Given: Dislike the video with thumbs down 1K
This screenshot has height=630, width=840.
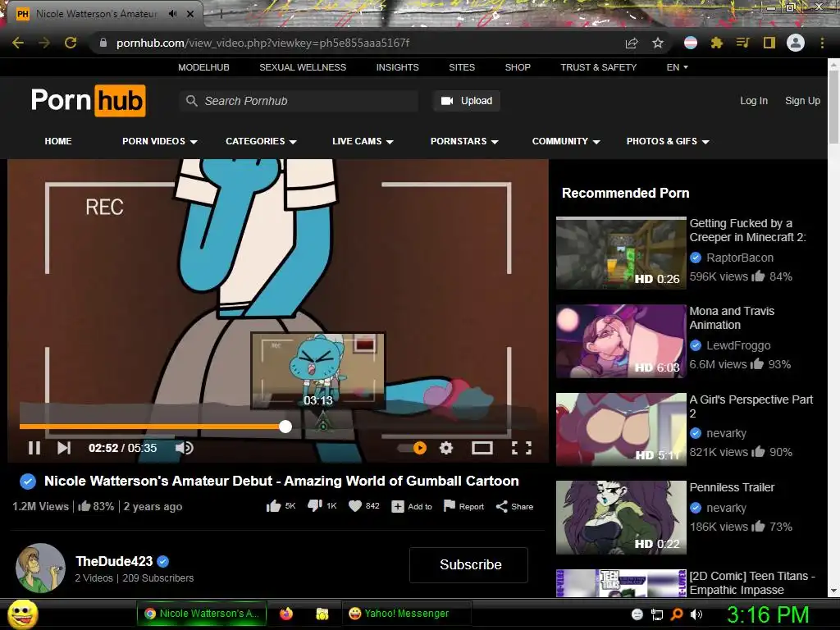Looking at the screenshot, I should [322, 505].
